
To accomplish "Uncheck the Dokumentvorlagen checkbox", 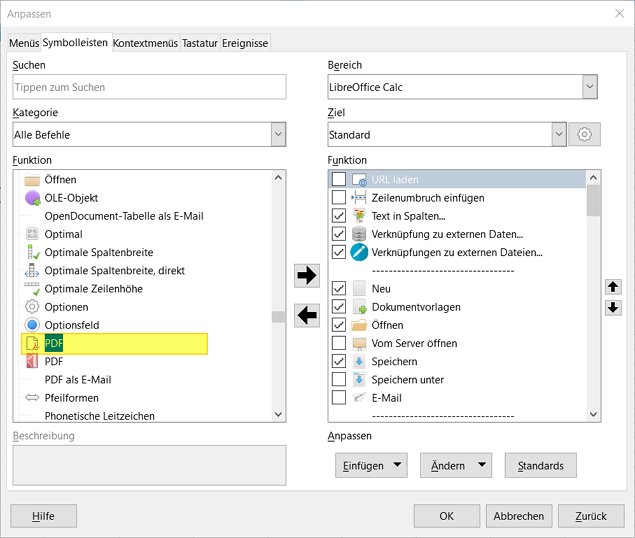I will [x=339, y=307].
